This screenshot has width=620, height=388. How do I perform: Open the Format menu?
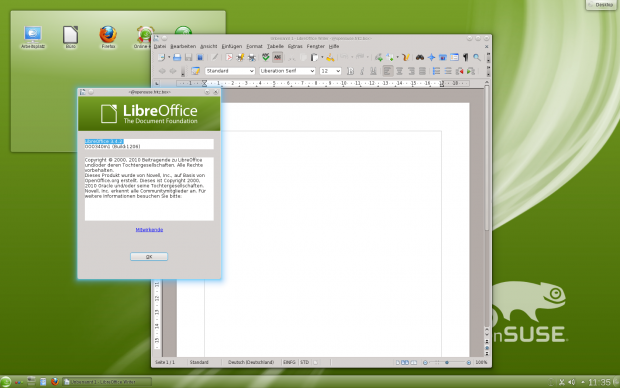(x=254, y=46)
